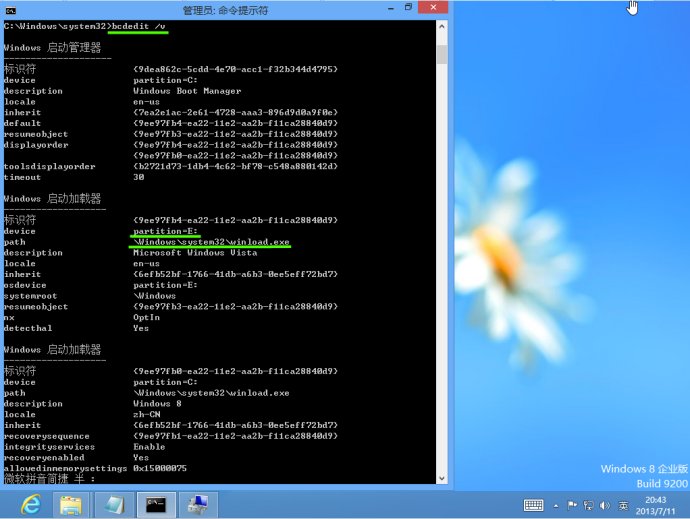Open Internet Explorer from the taskbar
The width and height of the screenshot is (690, 519).
[x=31, y=504]
